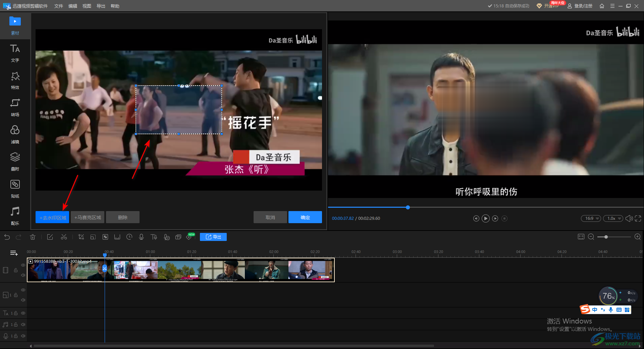Click the play button in preview
The image size is (644, 349).
[x=485, y=218]
